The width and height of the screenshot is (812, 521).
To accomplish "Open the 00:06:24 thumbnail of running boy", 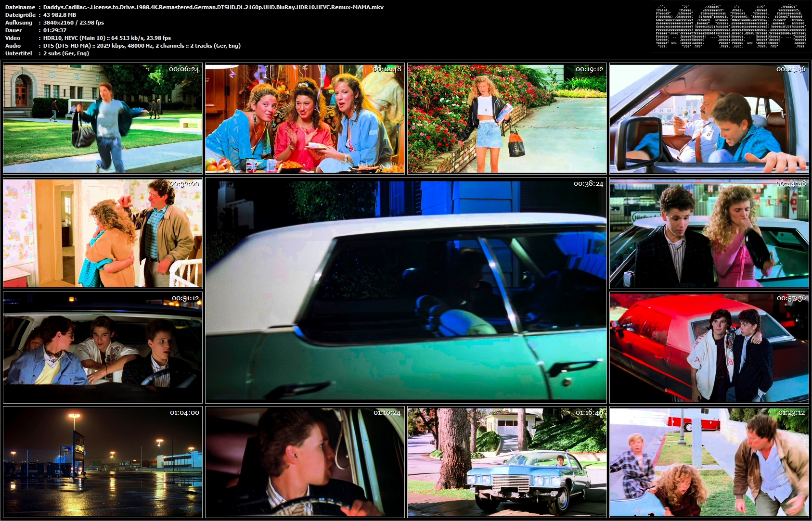I will pyautogui.click(x=103, y=118).
